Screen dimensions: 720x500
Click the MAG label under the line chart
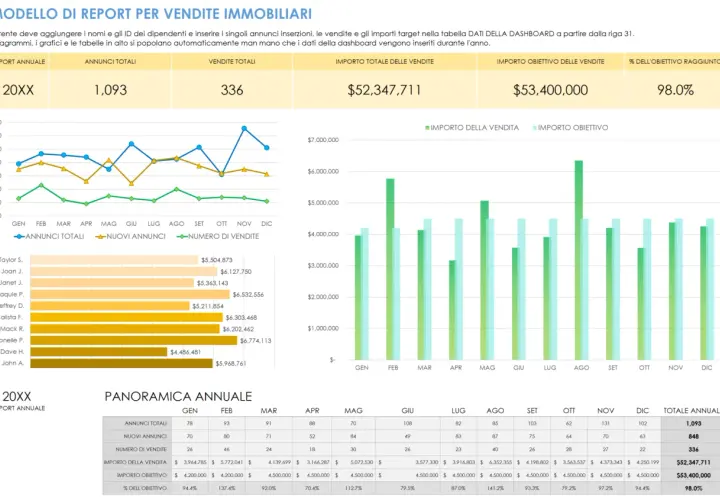click(109, 224)
